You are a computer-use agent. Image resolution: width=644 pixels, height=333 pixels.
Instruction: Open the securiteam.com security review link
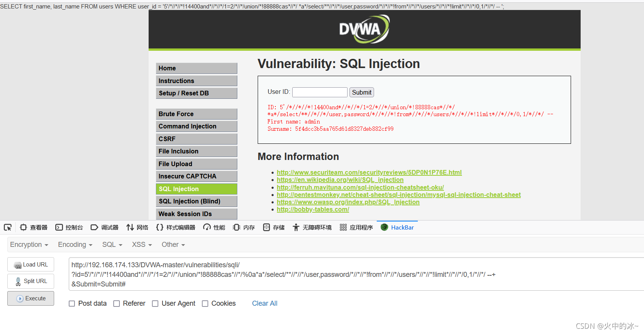[x=369, y=172]
